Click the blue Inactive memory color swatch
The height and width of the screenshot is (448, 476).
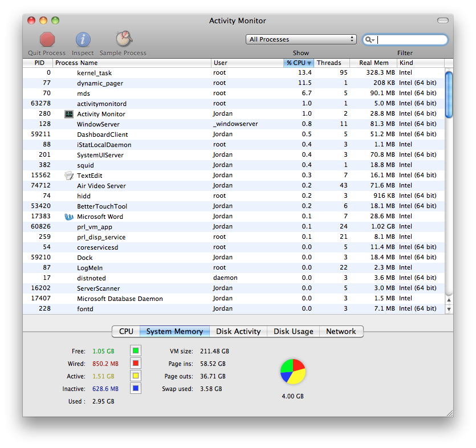(x=136, y=388)
